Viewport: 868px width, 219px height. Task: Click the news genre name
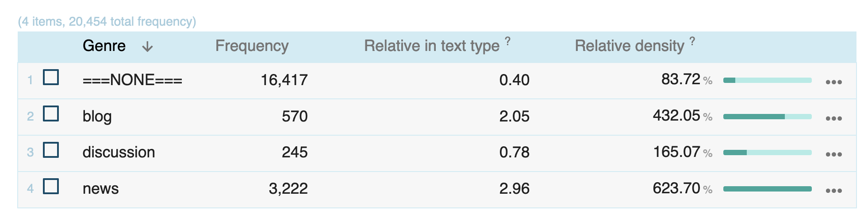[x=100, y=188]
